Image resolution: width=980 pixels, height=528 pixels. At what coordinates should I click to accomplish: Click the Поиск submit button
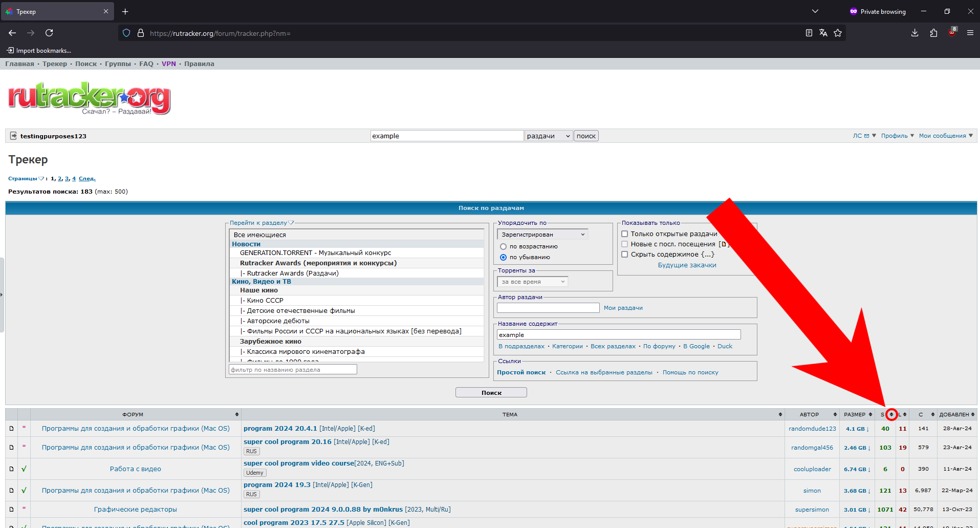click(491, 393)
